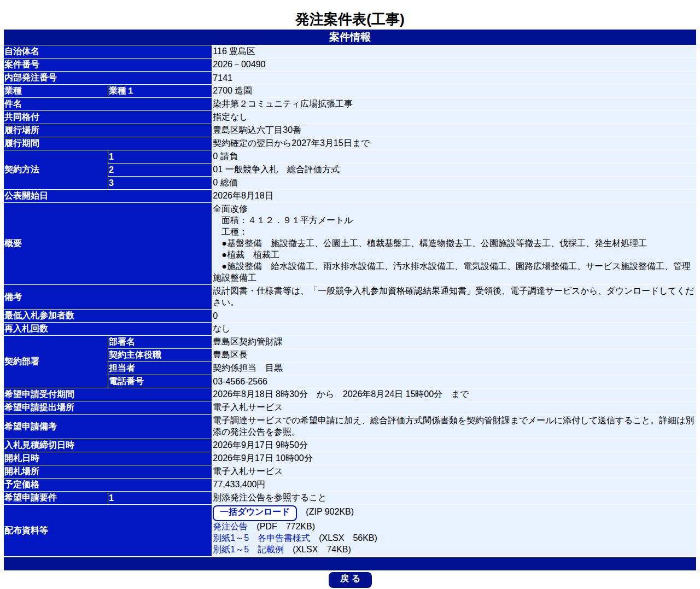Click the 希望申請要件 value 別添発注公告を参照すること
700x589 pixels.
[270, 498]
